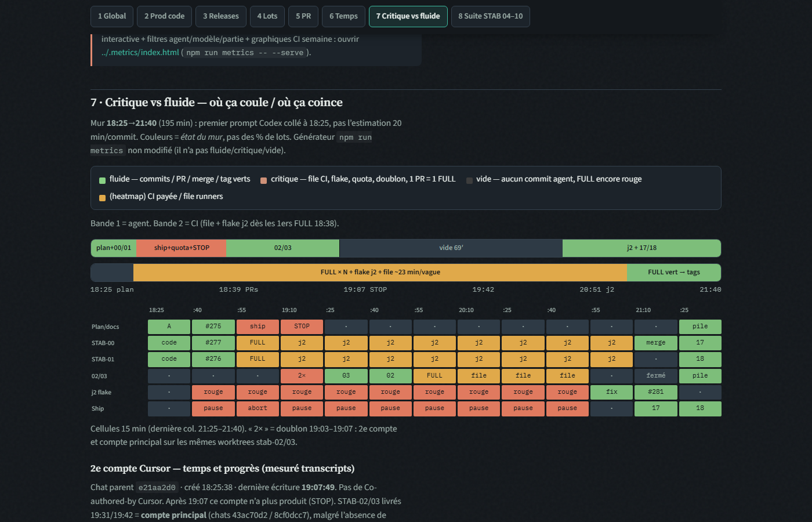
Task: Click the STOP cell in Plan/docs row
Action: 302,327
